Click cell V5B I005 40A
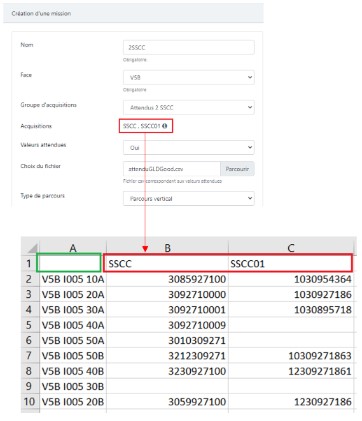 73,325
